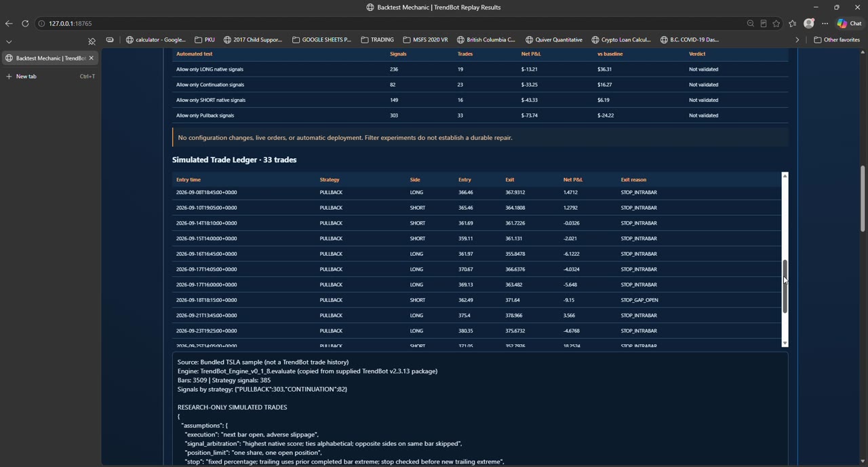Image resolution: width=868 pixels, height=467 pixels.
Task: Click the Strategy ledger column header
Action: (330, 180)
